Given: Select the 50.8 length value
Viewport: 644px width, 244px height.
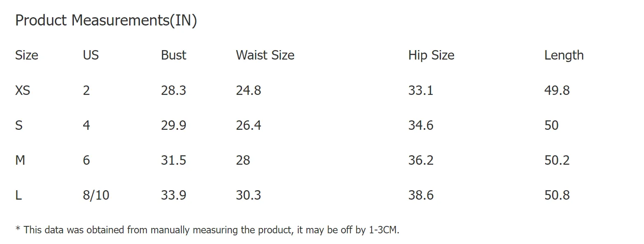Looking at the screenshot, I should [557, 195].
